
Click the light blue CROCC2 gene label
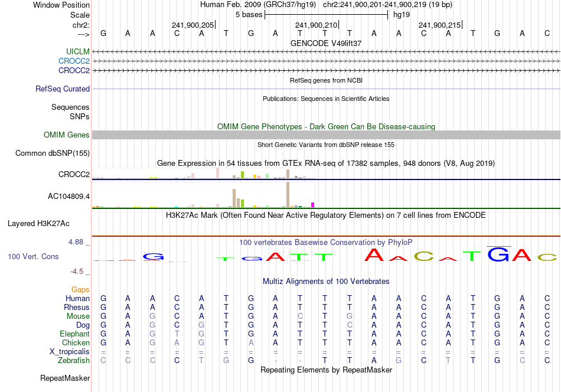tap(74, 61)
